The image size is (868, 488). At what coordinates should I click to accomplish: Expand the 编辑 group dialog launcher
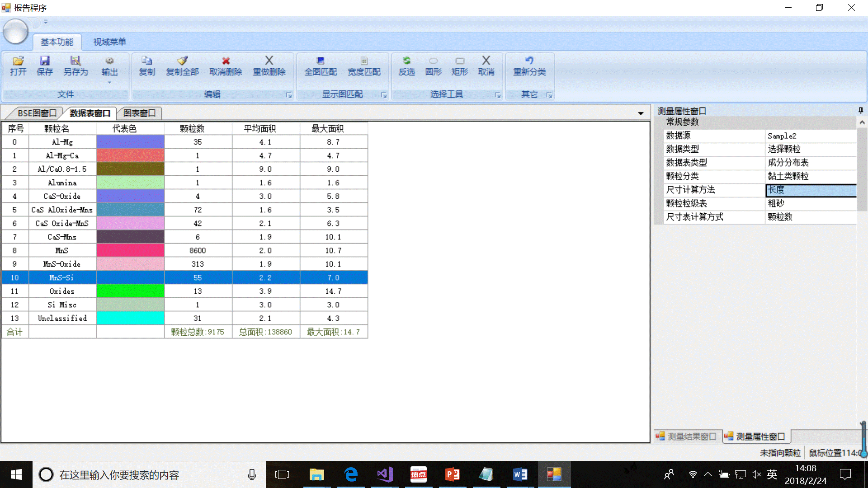(289, 95)
